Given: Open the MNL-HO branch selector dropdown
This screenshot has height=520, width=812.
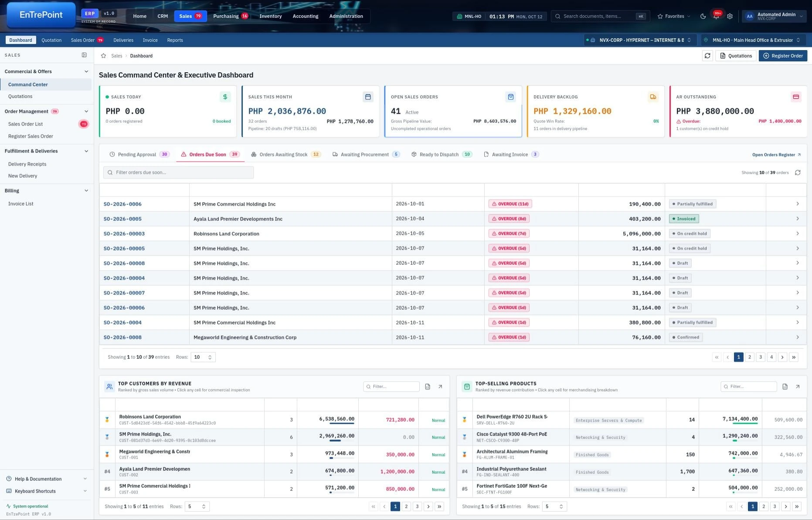Looking at the screenshot, I should [x=753, y=40].
